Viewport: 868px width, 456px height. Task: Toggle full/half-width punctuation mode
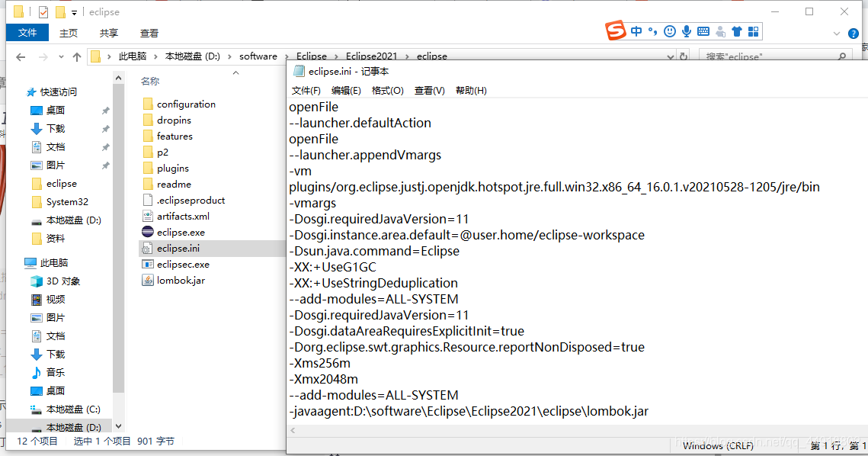click(x=653, y=31)
